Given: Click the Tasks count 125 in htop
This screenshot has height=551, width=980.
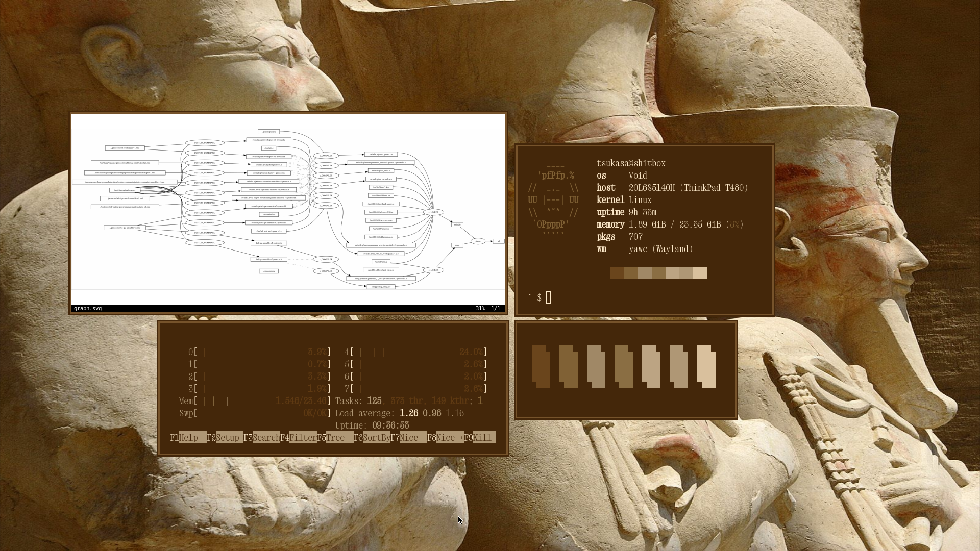Looking at the screenshot, I should [x=374, y=401].
